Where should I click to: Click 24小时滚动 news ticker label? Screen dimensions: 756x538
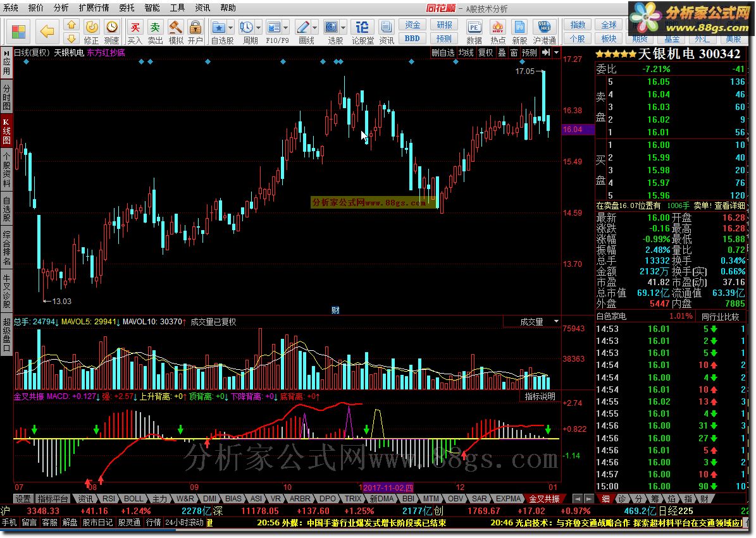tap(184, 522)
